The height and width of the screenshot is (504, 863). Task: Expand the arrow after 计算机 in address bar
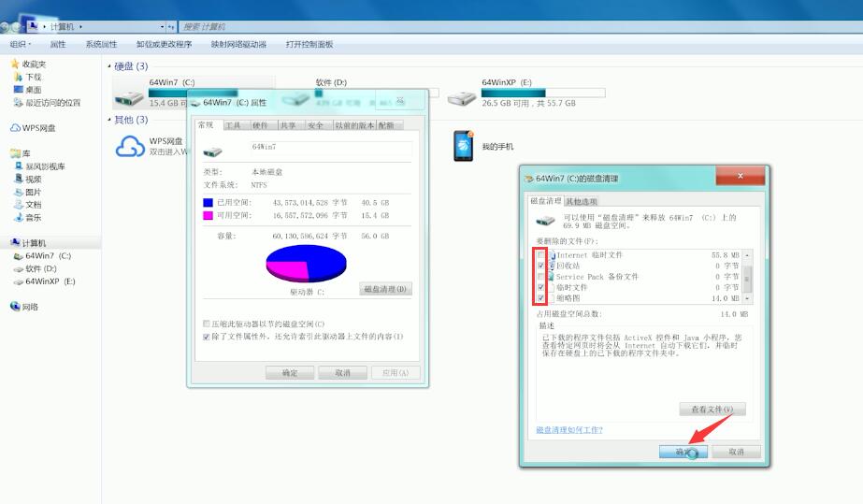pyautogui.click(x=81, y=26)
